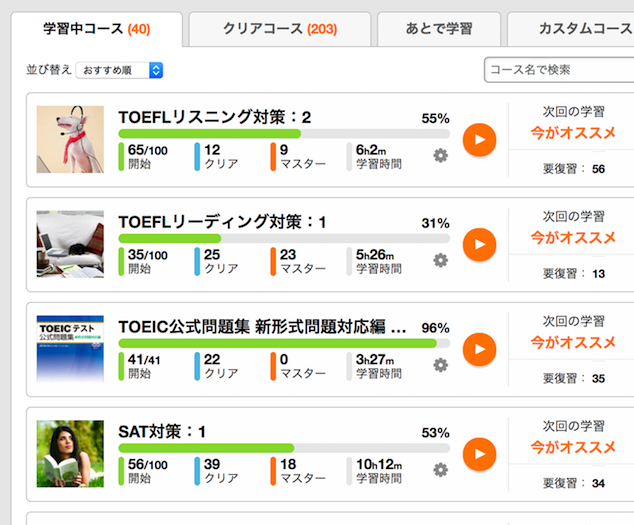Viewport: 634px width, 525px height.
Task: Open settings gear for TOEIC公式問題集
Action: pyautogui.click(x=441, y=365)
